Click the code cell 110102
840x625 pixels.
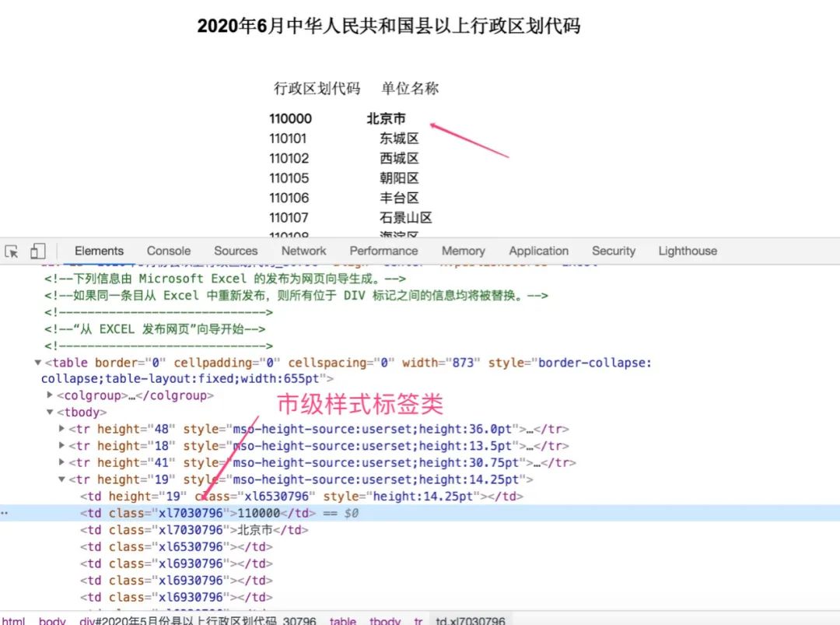tap(289, 158)
